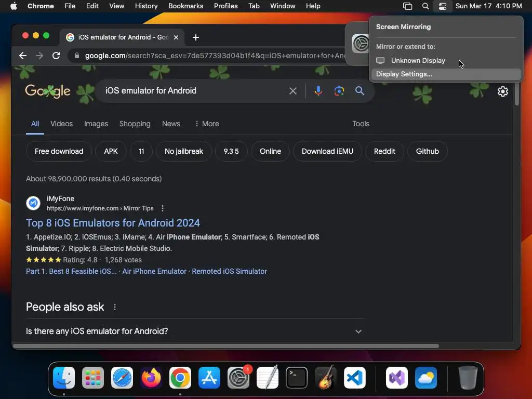Search by image with Google Lens
The height and width of the screenshot is (399, 532).
[339, 91]
